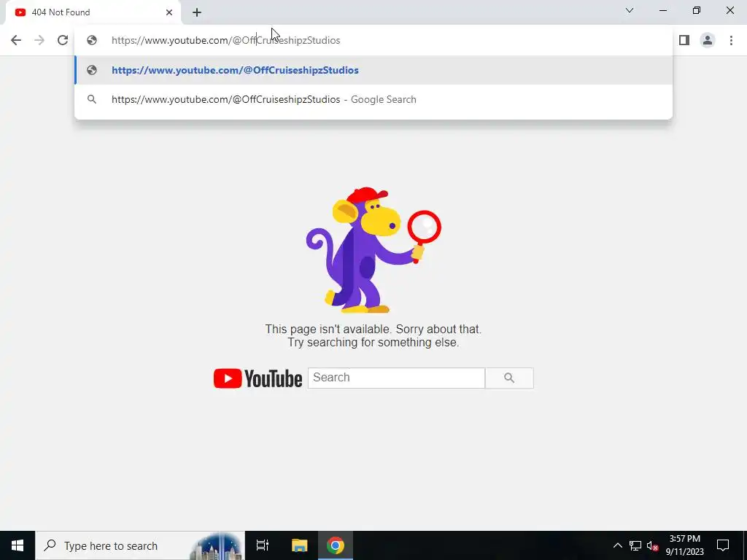Open Chrome's three-dot menu
The height and width of the screenshot is (560, 747).
(731, 40)
